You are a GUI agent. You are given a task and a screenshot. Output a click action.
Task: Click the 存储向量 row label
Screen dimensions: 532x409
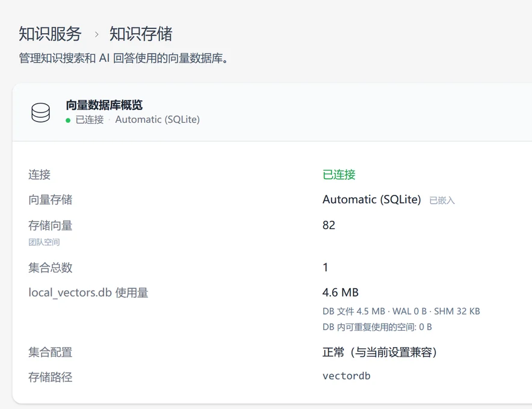click(x=50, y=226)
